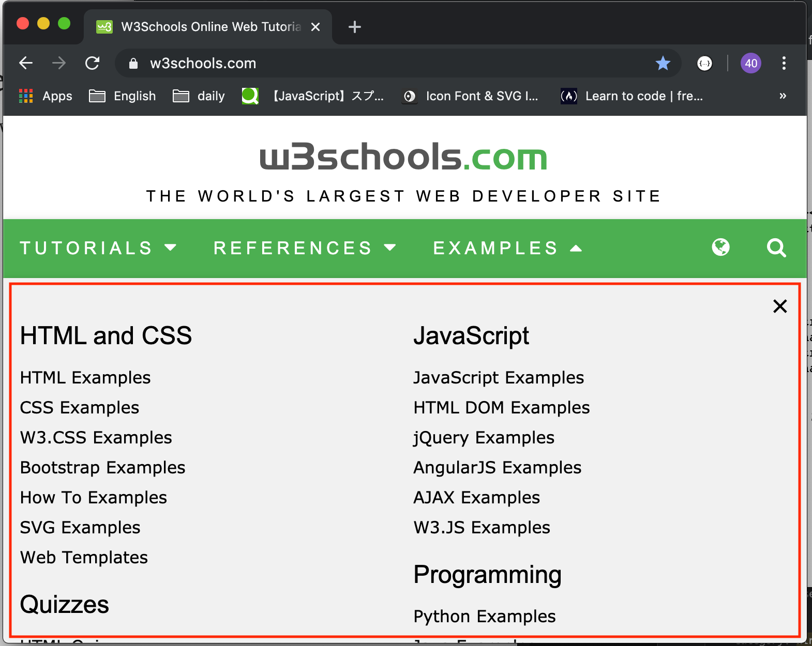Click the JavaScript section heading
This screenshot has width=812, height=646.
471,336
